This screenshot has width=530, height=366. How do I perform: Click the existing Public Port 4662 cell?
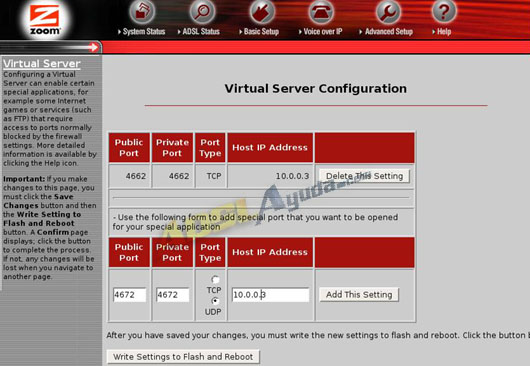(129, 176)
